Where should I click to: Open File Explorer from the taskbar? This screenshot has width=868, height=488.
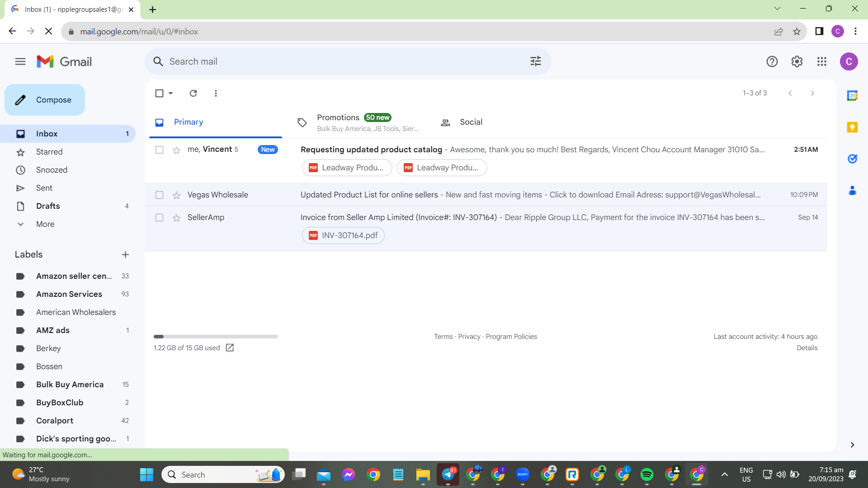coord(423,474)
